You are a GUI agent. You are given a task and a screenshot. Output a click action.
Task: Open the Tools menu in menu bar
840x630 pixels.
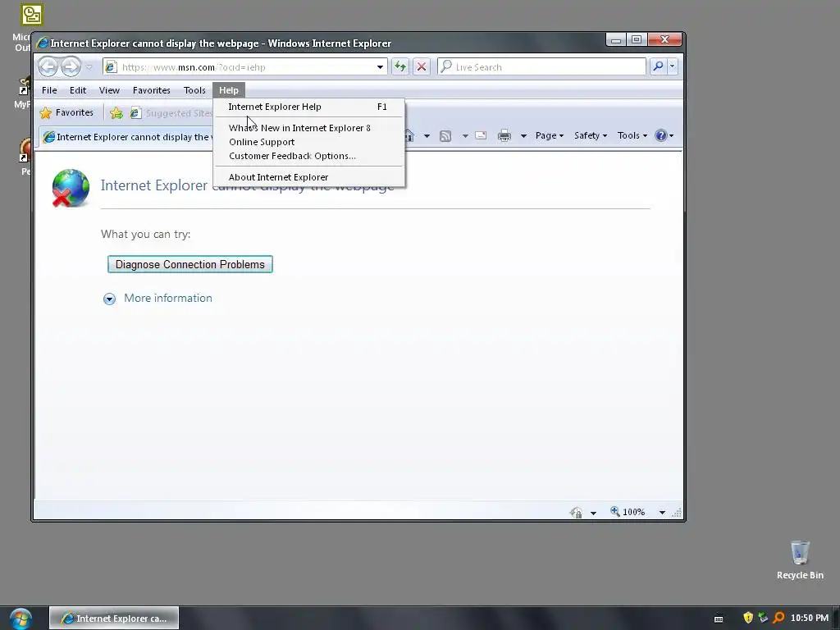pyautogui.click(x=194, y=90)
